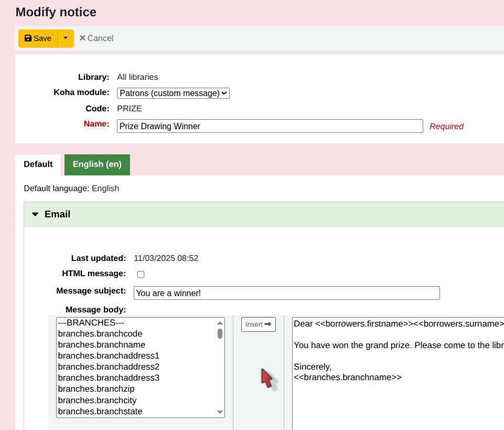This screenshot has height=430, width=504.
Task: Open the Save button dropdown arrow
Action: (x=66, y=38)
